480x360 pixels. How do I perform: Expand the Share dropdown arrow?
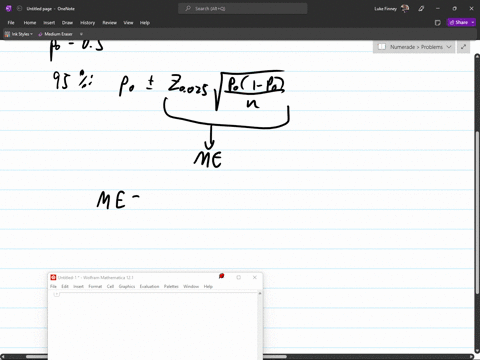[x=473, y=22]
